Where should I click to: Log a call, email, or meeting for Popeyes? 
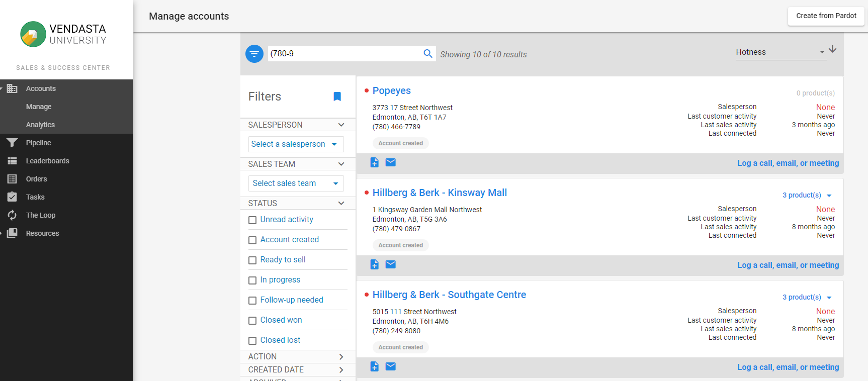(x=788, y=163)
